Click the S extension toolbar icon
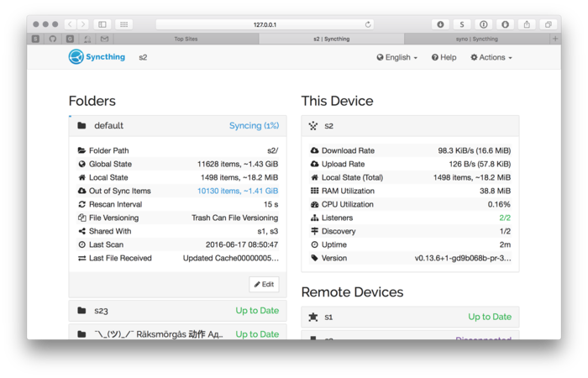 coord(462,24)
